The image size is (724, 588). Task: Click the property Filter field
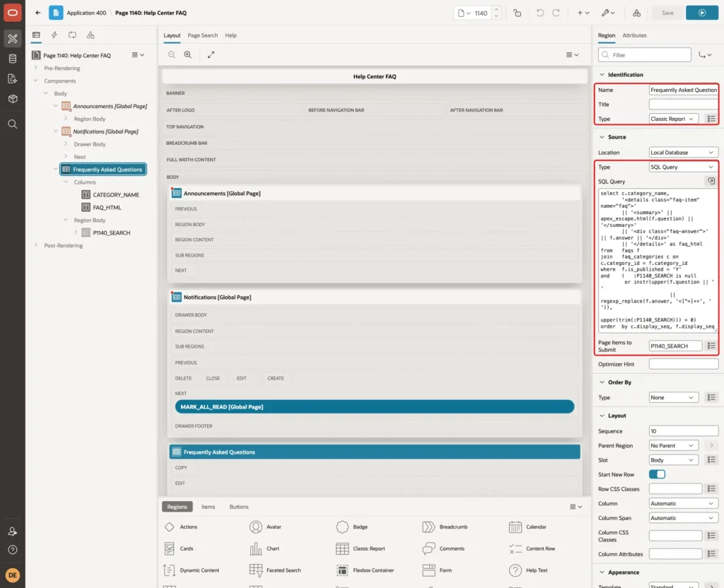pyautogui.click(x=645, y=55)
